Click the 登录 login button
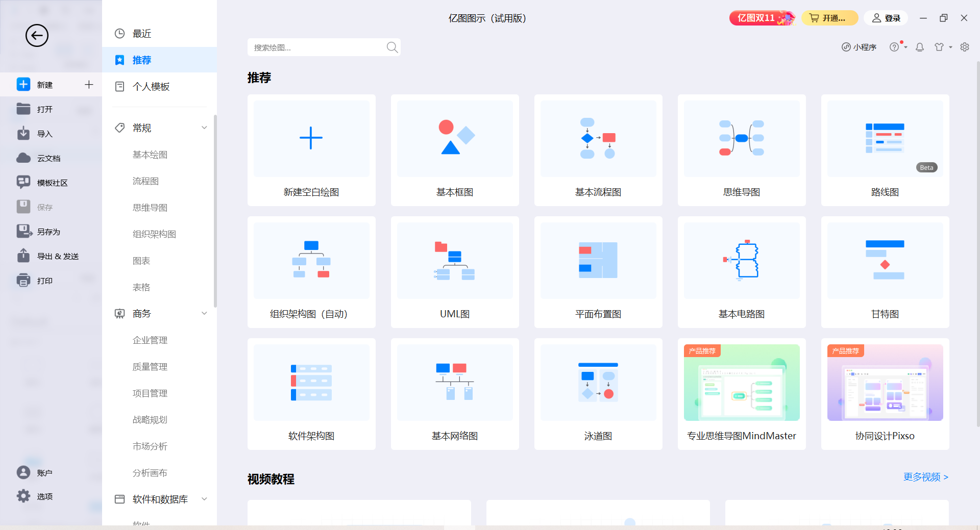This screenshot has height=530, width=980. (886, 18)
